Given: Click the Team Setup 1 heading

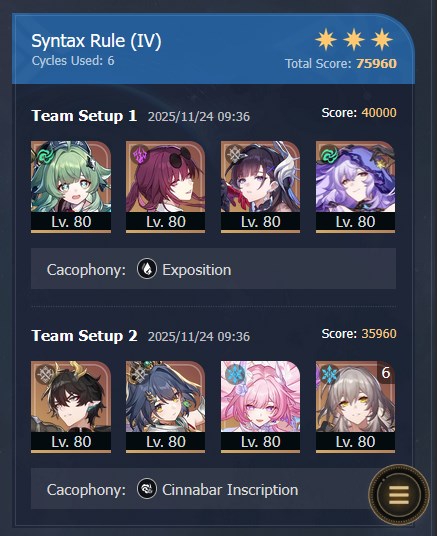Looking at the screenshot, I should (84, 116).
